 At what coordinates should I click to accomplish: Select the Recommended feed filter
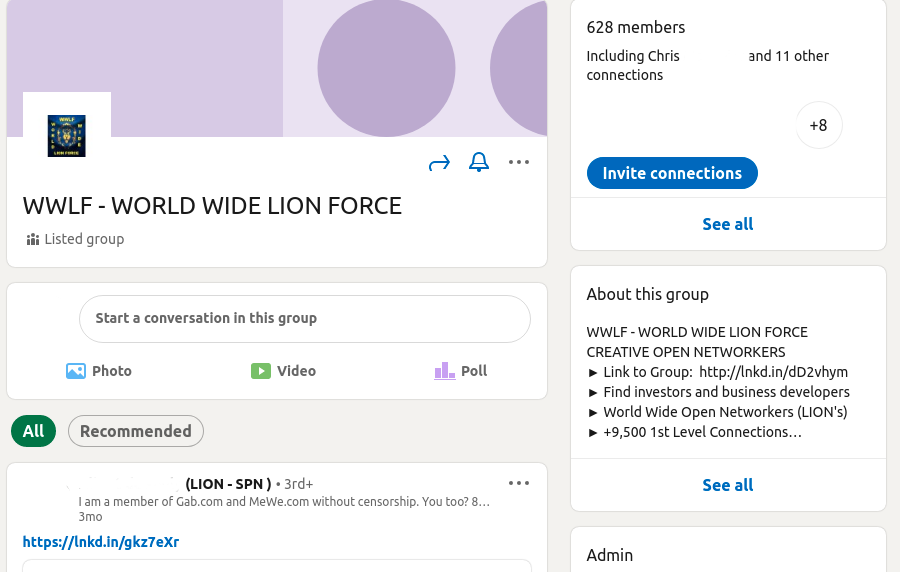pos(135,431)
